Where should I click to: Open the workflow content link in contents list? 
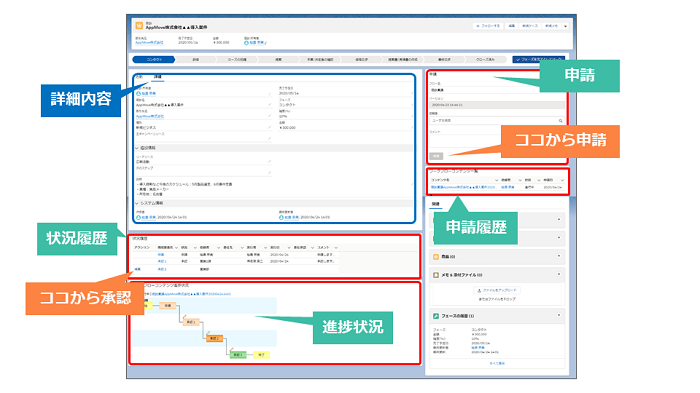pos(462,188)
